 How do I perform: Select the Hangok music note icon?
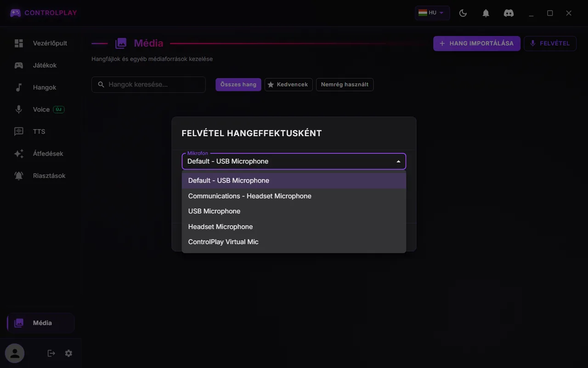(19, 87)
